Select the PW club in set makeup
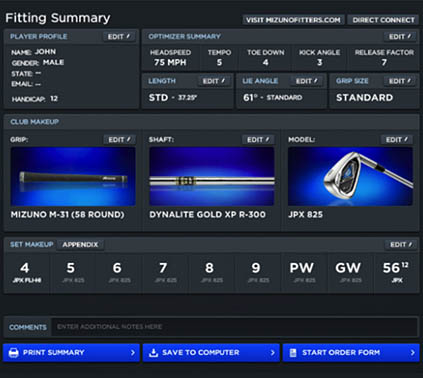This screenshot has height=378, width=423. 304,273
